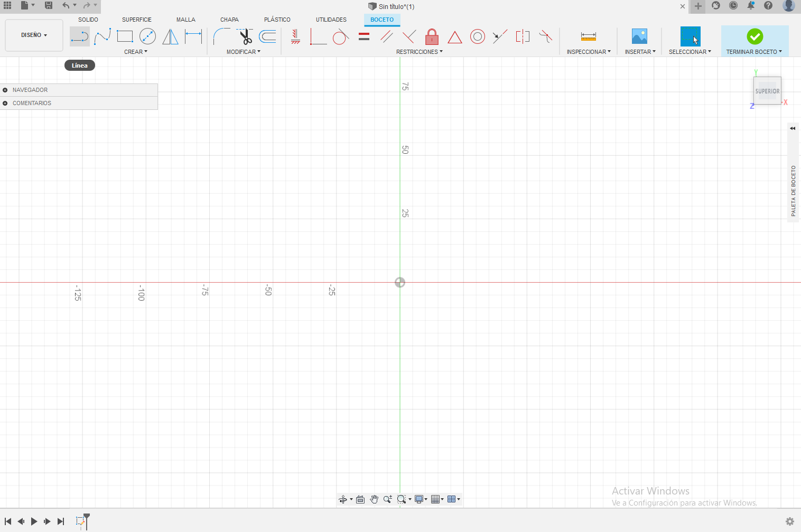Apply the midpoint triangle constraint
Viewport: 801px width, 532px height.
pyautogui.click(x=454, y=37)
